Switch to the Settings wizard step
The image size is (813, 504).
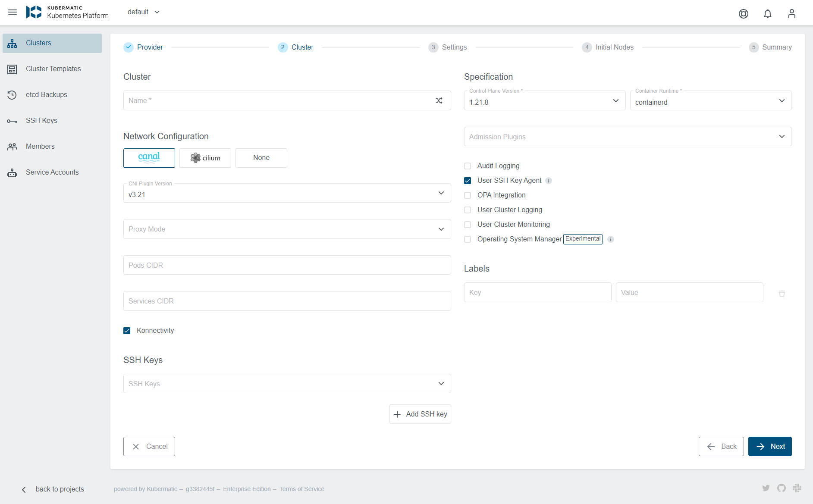(x=448, y=47)
